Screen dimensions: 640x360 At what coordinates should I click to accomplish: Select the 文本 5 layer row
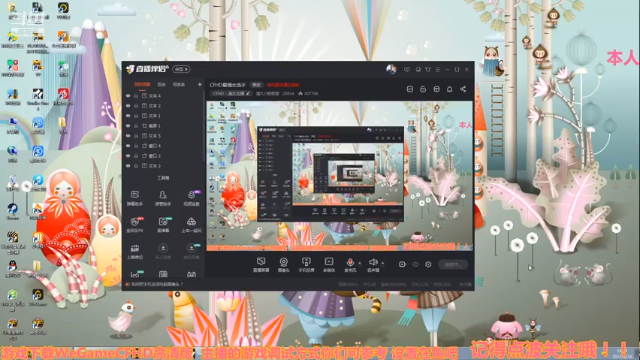click(x=163, y=136)
